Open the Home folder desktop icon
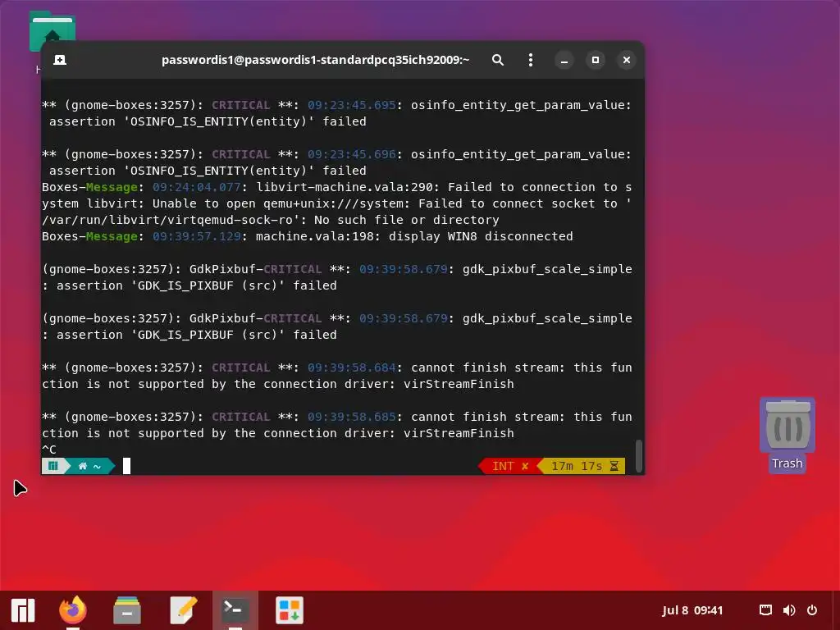 pyautogui.click(x=52, y=31)
